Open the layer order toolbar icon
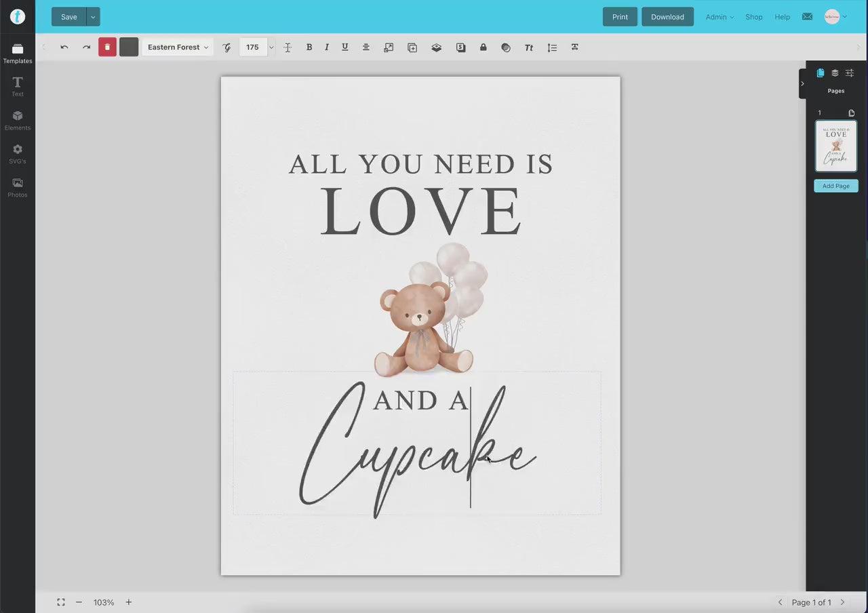Screen dimensions: 868x613 click(437, 47)
